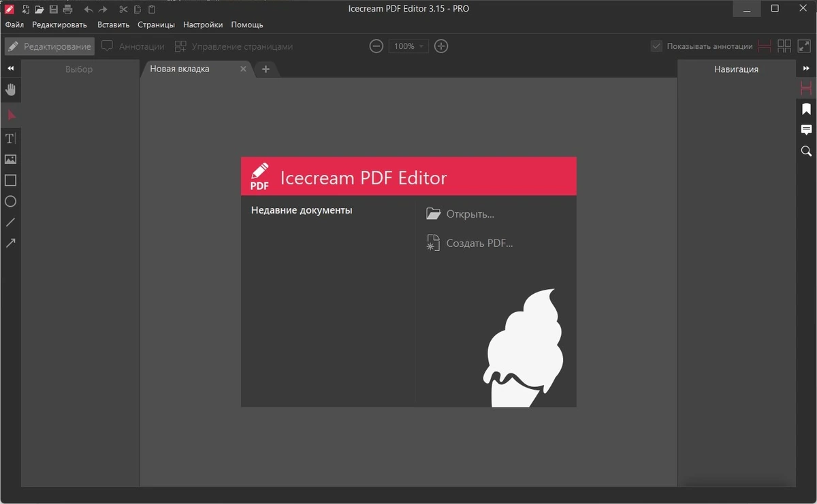Open search magnifier on right sidebar
This screenshot has width=817, height=504.
coord(806,151)
